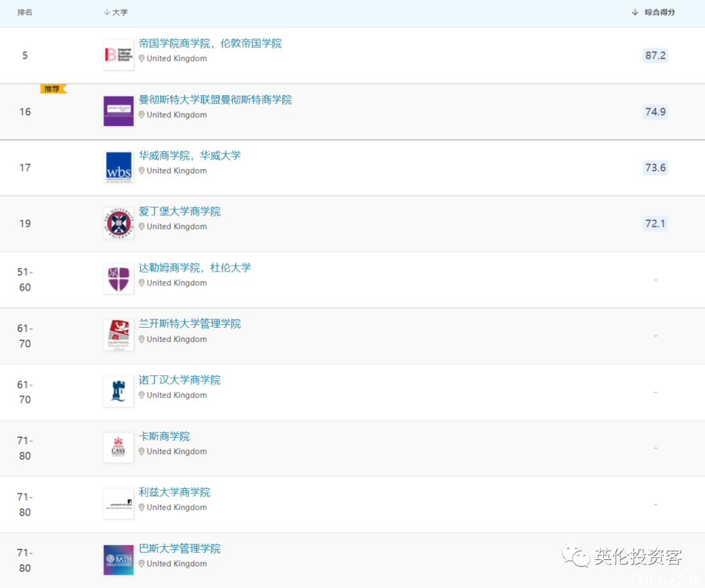Click the 74.9 score value
The height and width of the screenshot is (588, 705).
pyautogui.click(x=655, y=112)
